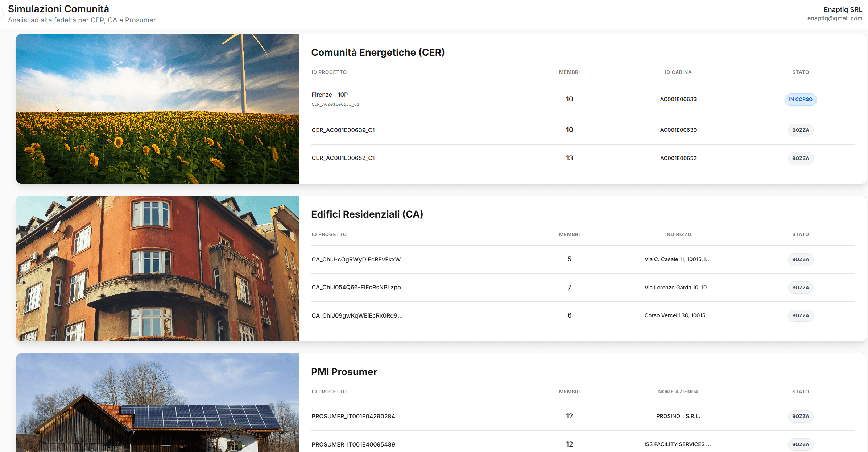The image size is (868, 452).
Task: Click the Comunità Energetiche (CER) section heading
Action: click(378, 52)
